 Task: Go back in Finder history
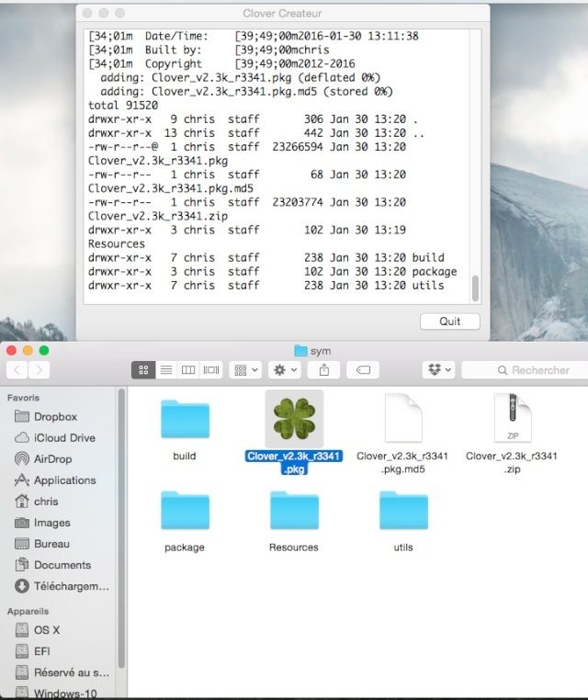click(17, 370)
